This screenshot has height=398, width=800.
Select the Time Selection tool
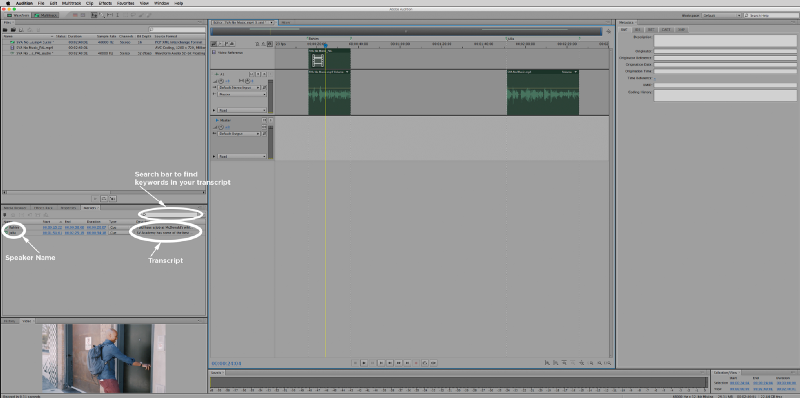click(117, 15)
